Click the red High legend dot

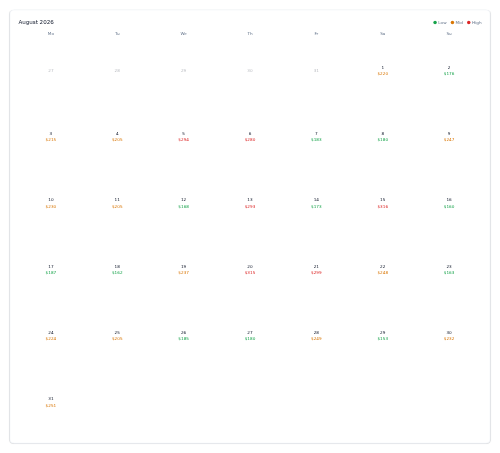pyautogui.click(x=469, y=23)
